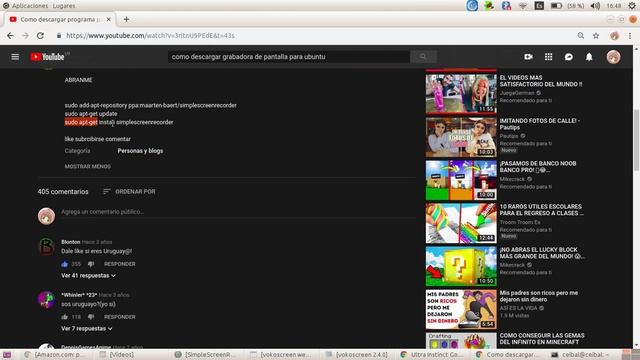Like the Whinler 23 comment

point(64,317)
